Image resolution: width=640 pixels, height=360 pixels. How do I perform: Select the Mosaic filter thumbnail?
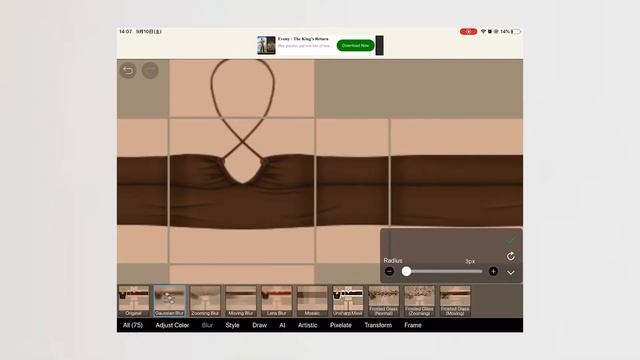pos(312,301)
